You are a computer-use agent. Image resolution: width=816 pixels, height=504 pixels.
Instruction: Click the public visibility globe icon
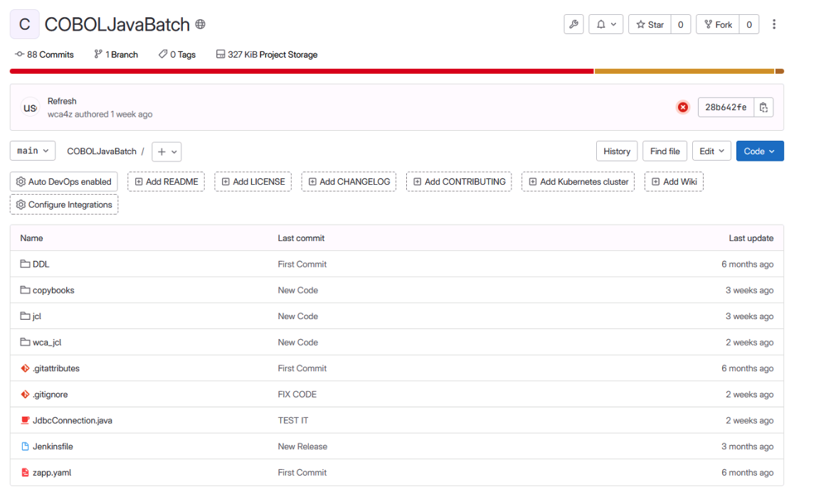(x=201, y=24)
